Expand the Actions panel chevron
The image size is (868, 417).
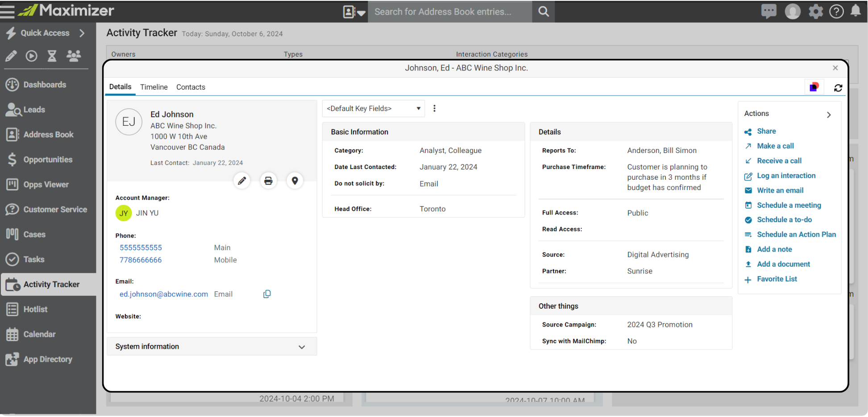point(829,115)
